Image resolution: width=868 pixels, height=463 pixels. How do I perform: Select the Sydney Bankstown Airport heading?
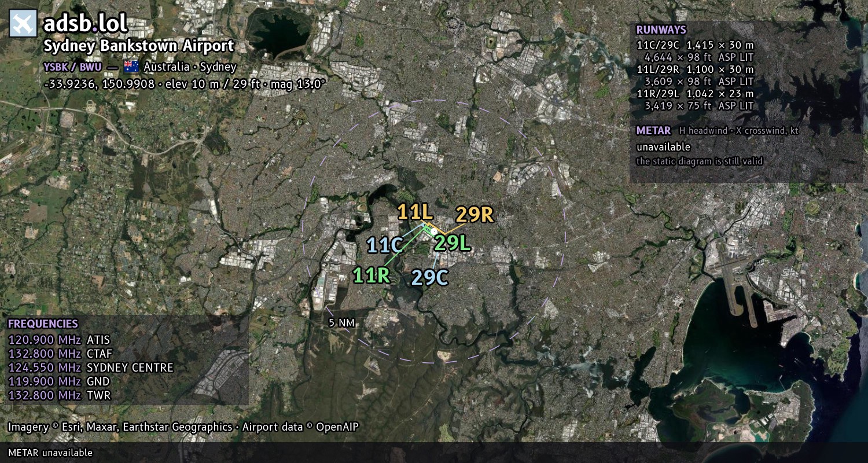(x=139, y=46)
